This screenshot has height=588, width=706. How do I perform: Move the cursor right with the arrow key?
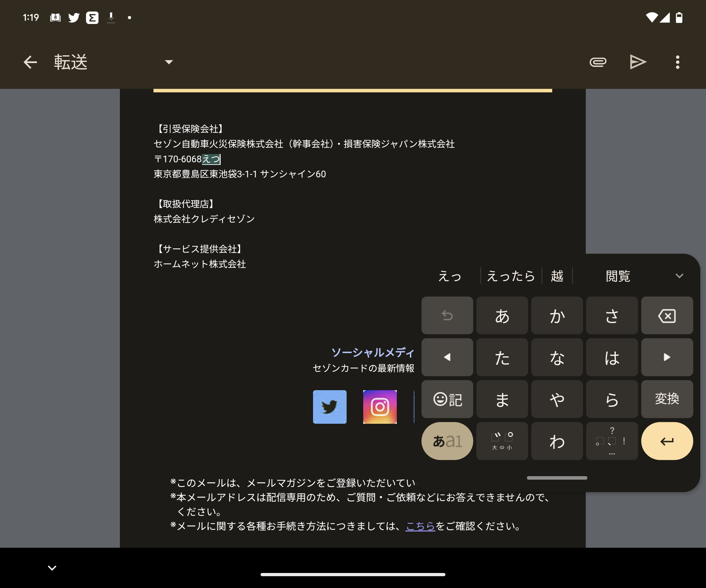click(667, 357)
